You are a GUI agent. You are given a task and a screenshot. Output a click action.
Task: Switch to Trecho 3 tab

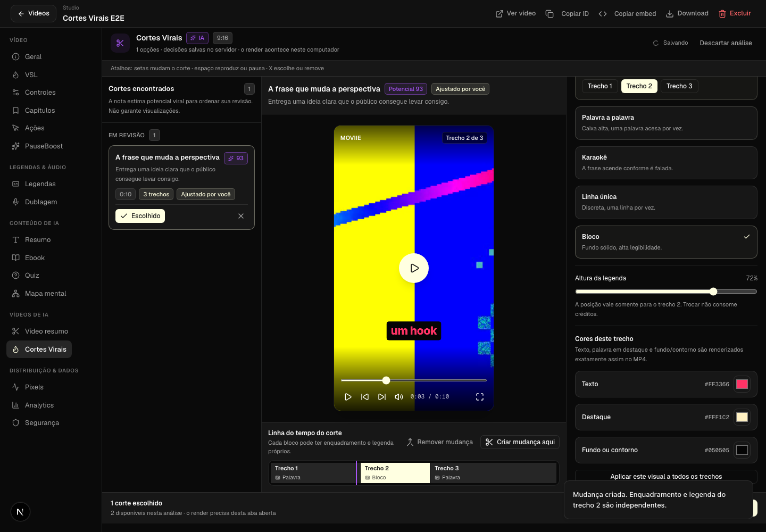679,86
